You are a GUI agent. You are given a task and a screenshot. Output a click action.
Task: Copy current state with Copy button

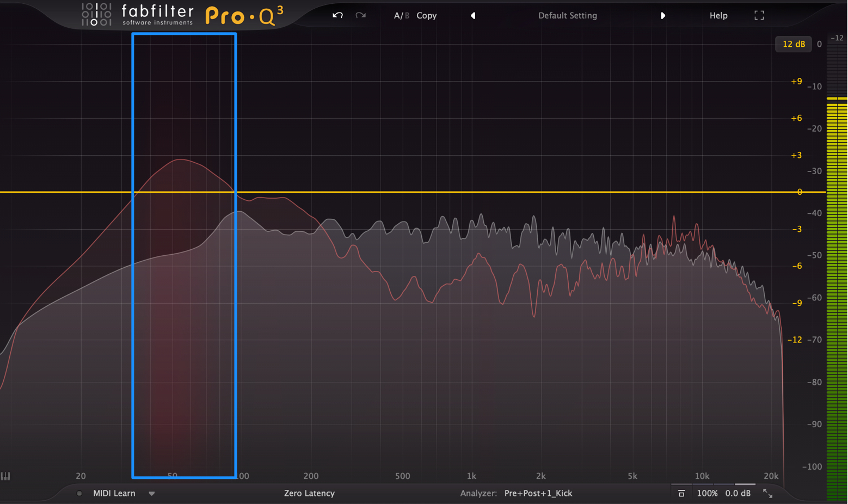(x=427, y=16)
